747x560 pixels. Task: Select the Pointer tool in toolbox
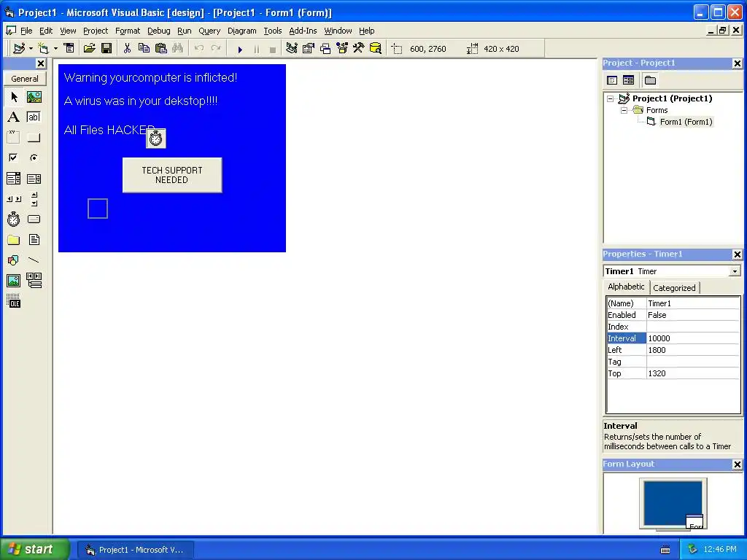point(14,97)
